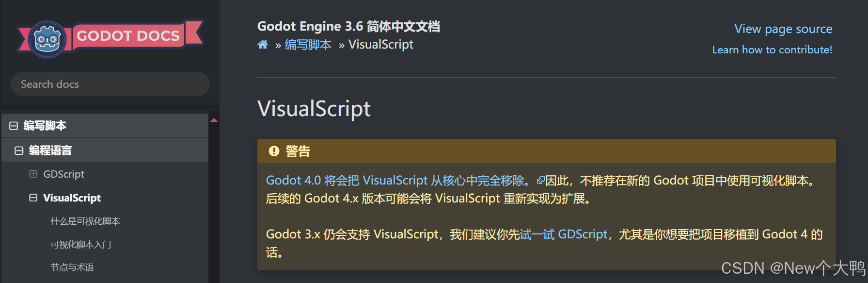Open 什么是可视化脚本 page
This screenshot has height=283, width=868.
(x=85, y=221)
